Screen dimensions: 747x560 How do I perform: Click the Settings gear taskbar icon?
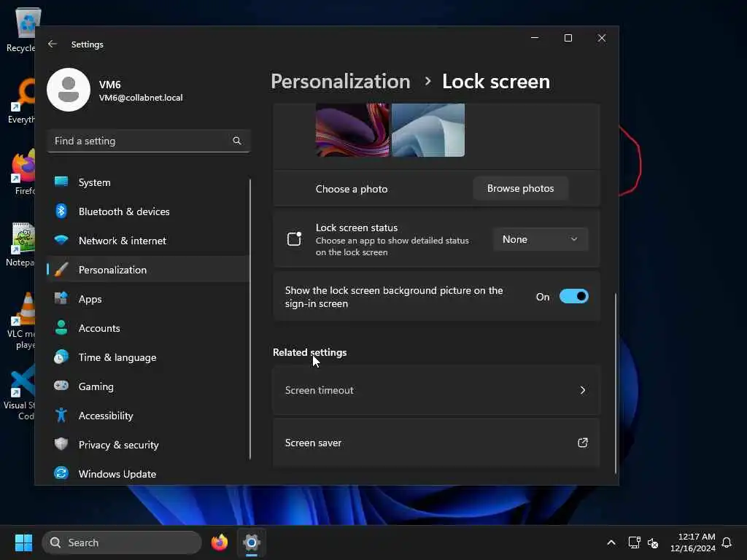click(252, 542)
